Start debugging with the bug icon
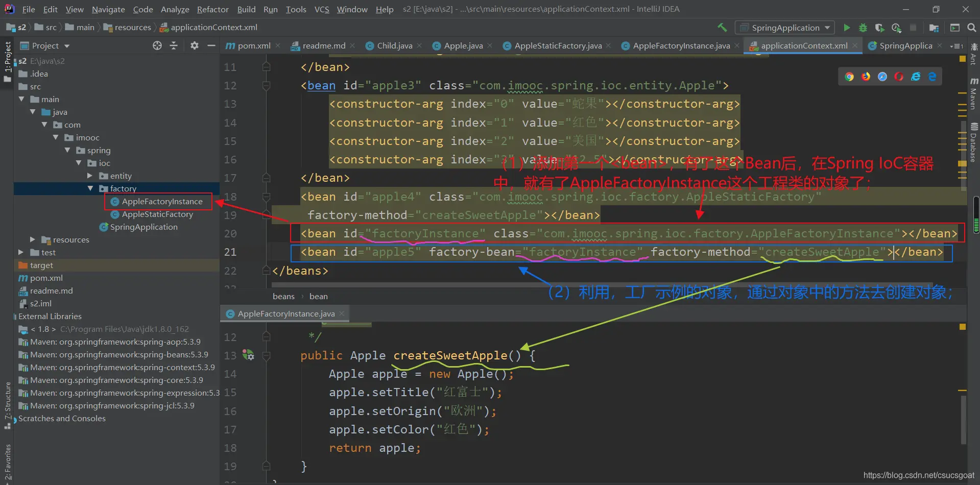This screenshot has width=980, height=485. (x=863, y=28)
